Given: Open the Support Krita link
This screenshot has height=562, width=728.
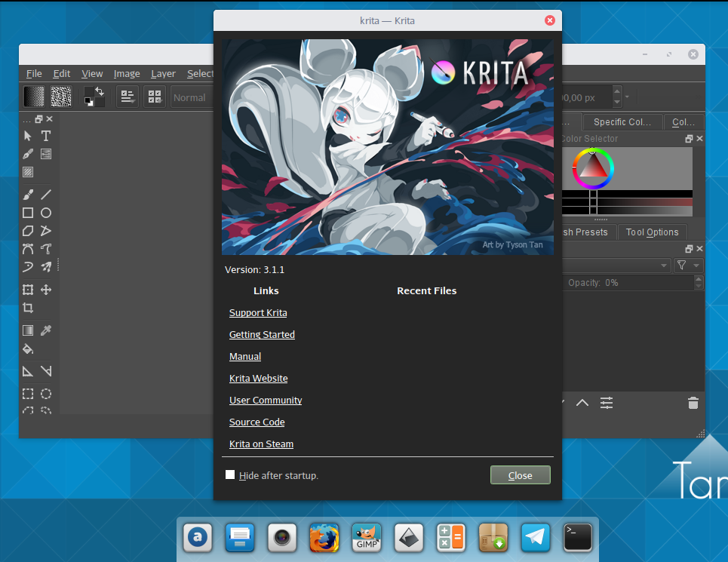Looking at the screenshot, I should pyautogui.click(x=258, y=313).
